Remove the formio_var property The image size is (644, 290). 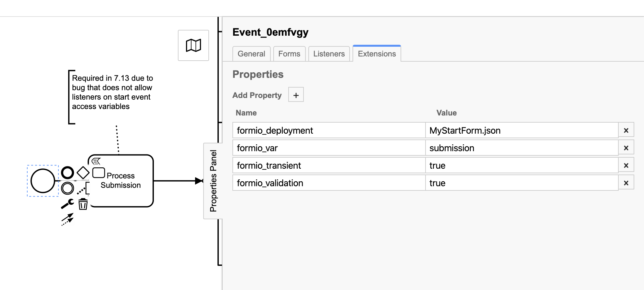pyautogui.click(x=626, y=148)
